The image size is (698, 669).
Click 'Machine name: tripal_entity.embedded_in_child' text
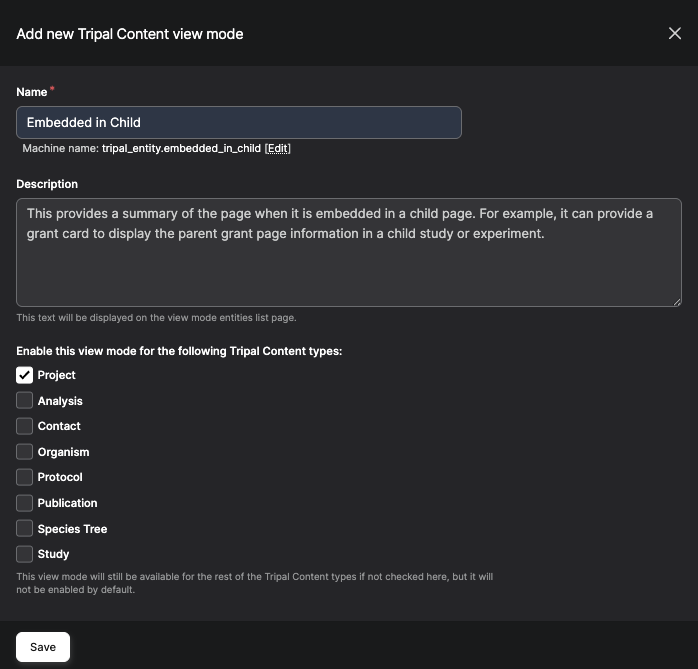[141, 148]
